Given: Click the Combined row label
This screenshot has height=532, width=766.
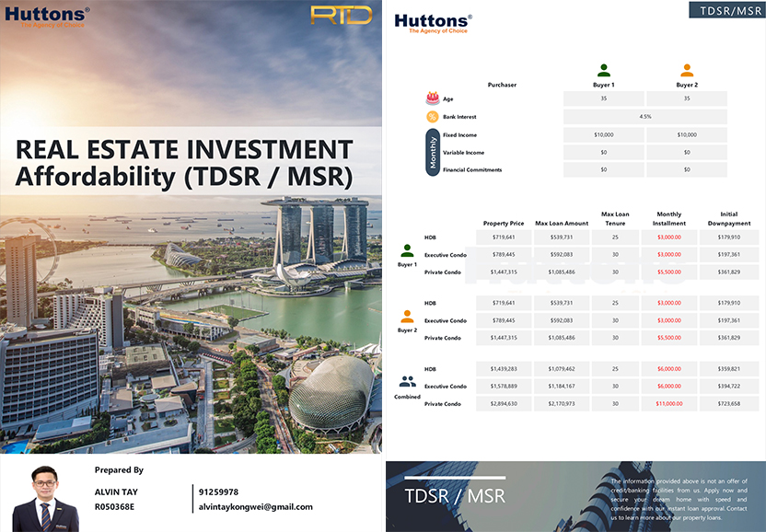Looking at the screenshot, I should (x=408, y=397).
